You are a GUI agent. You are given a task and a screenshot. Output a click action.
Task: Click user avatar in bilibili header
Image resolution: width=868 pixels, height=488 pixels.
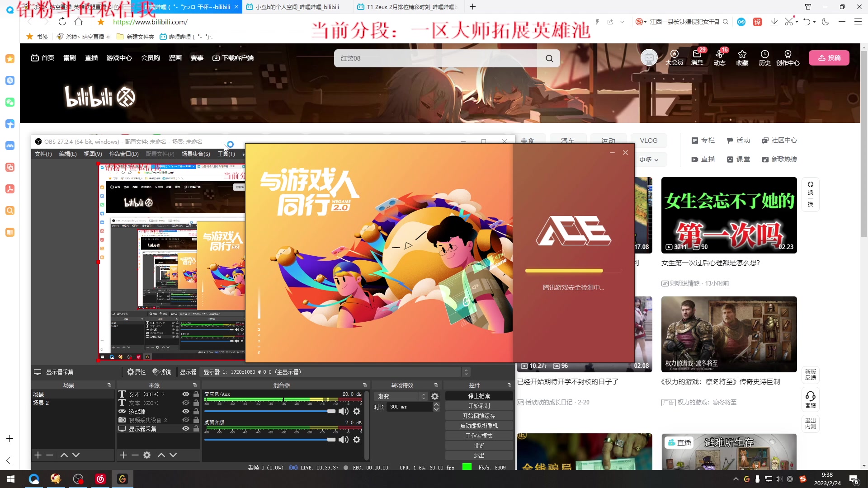click(649, 57)
